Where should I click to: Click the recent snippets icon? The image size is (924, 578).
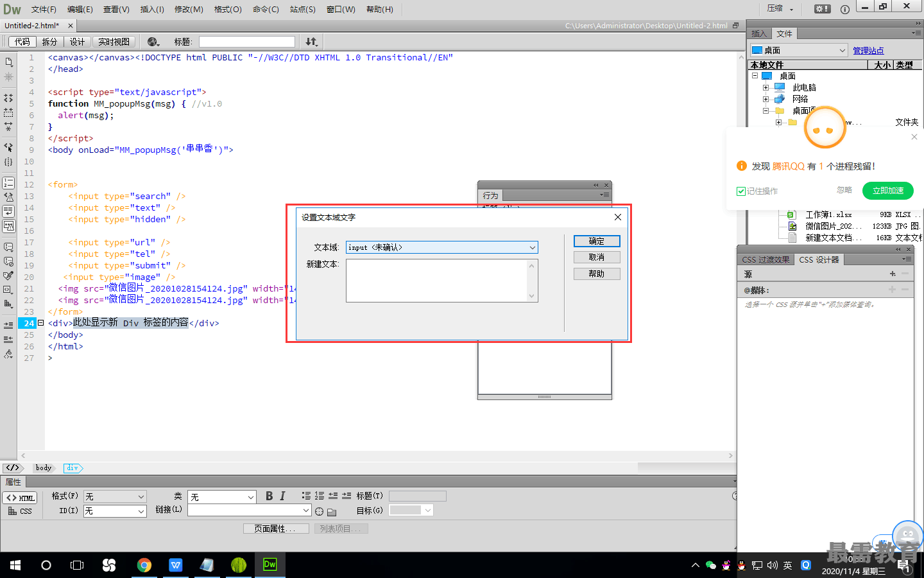click(x=8, y=290)
